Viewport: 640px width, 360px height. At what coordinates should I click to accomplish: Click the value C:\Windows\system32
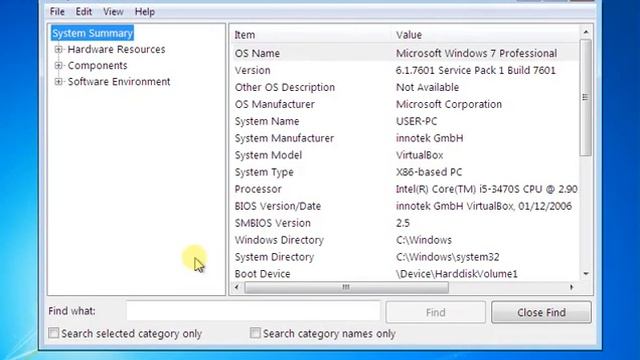pos(448,257)
